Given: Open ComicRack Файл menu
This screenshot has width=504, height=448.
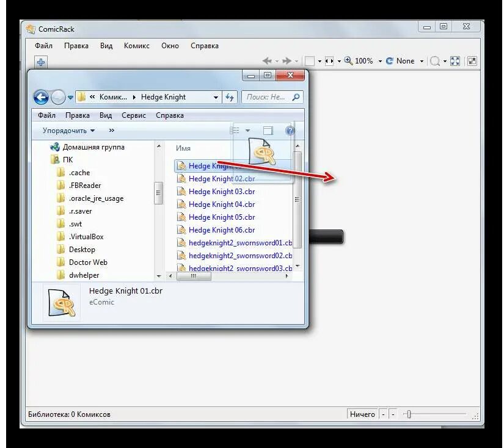Looking at the screenshot, I should [x=44, y=46].
